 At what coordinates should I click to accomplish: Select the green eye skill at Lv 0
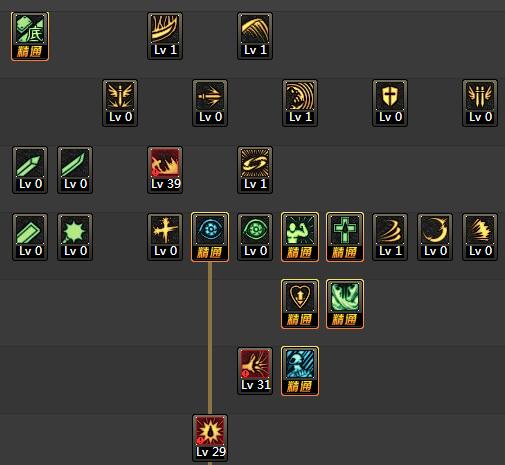255,237
